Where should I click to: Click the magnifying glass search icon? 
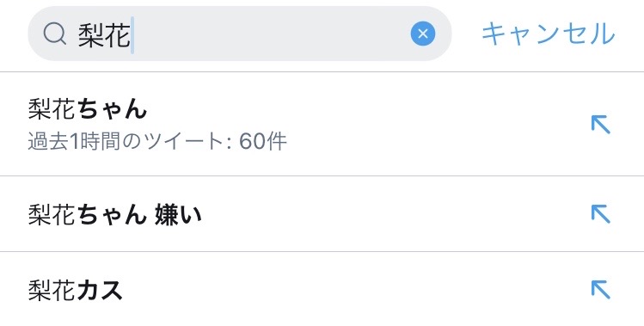(x=55, y=34)
